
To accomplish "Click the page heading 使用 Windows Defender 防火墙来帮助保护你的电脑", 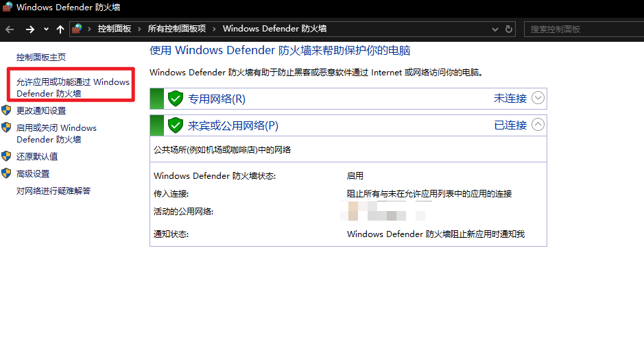I will [280, 51].
